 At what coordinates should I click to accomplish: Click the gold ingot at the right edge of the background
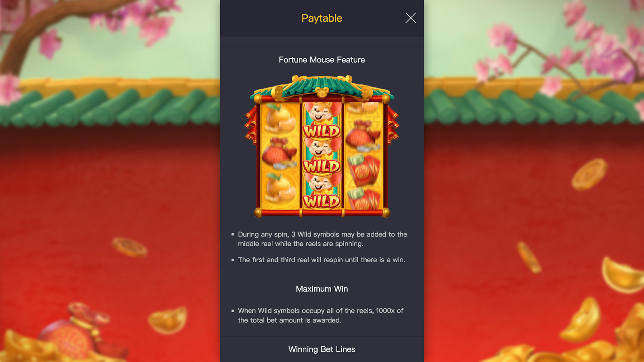622,274
